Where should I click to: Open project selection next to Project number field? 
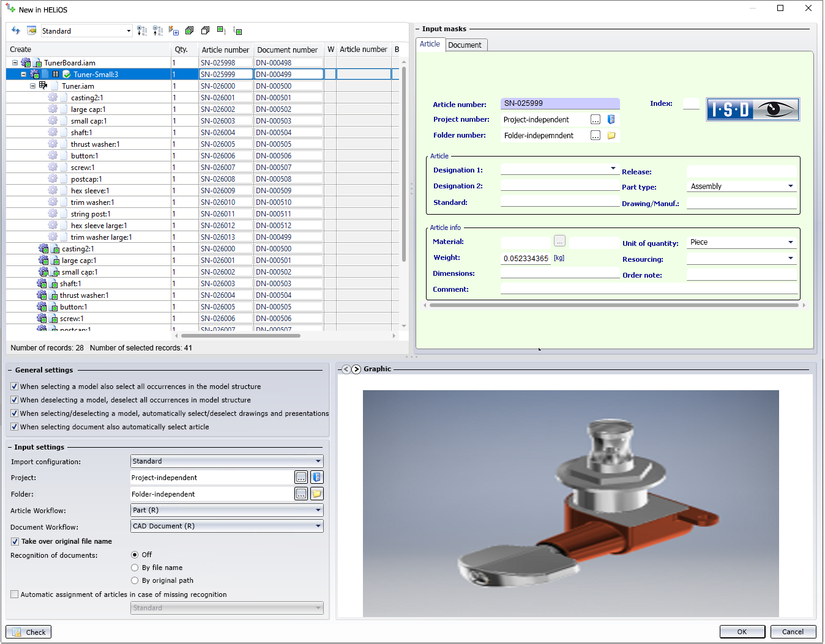tap(595, 119)
